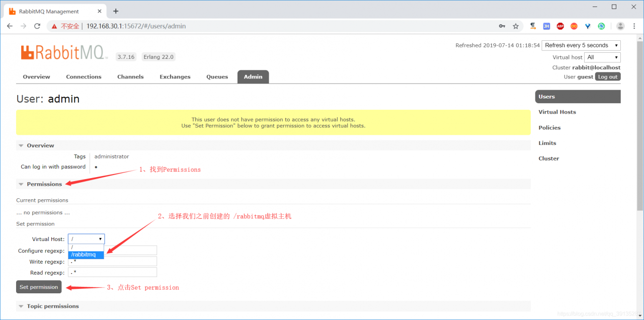Open the blue Y-shaped extension icon
The width and height of the screenshot is (644, 320).
[x=587, y=26]
